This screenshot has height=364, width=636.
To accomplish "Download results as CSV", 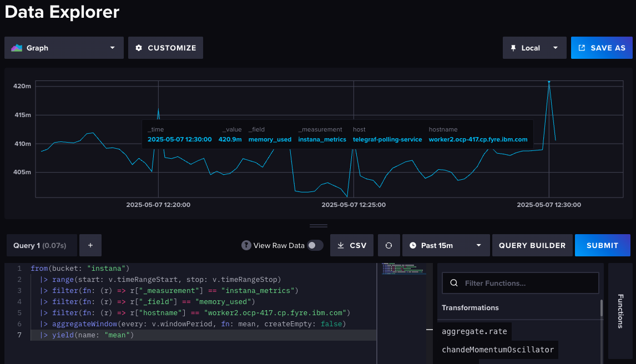I will [x=352, y=245].
